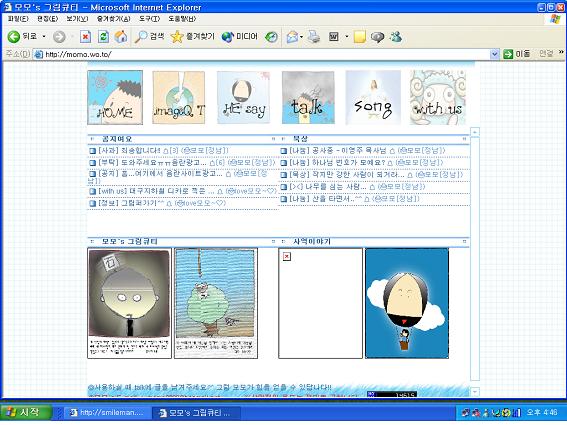Open the Mail envelope toolbar icon
Screen dimensions: 567x425
coord(292,37)
